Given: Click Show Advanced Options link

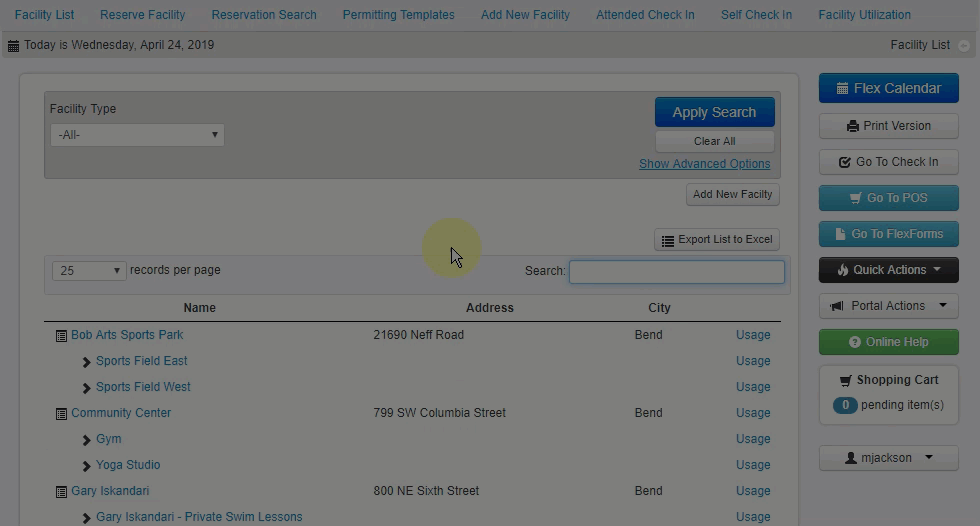Looking at the screenshot, I should [x=704, y=164].
